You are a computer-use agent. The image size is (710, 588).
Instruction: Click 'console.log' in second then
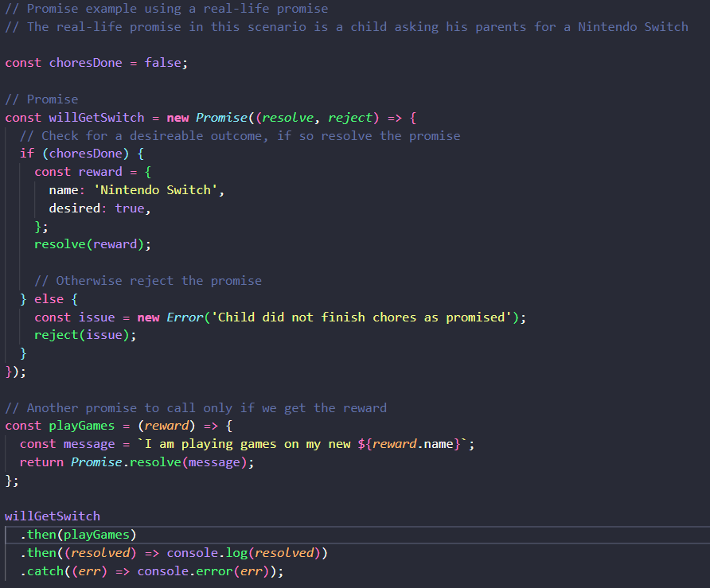207,553
